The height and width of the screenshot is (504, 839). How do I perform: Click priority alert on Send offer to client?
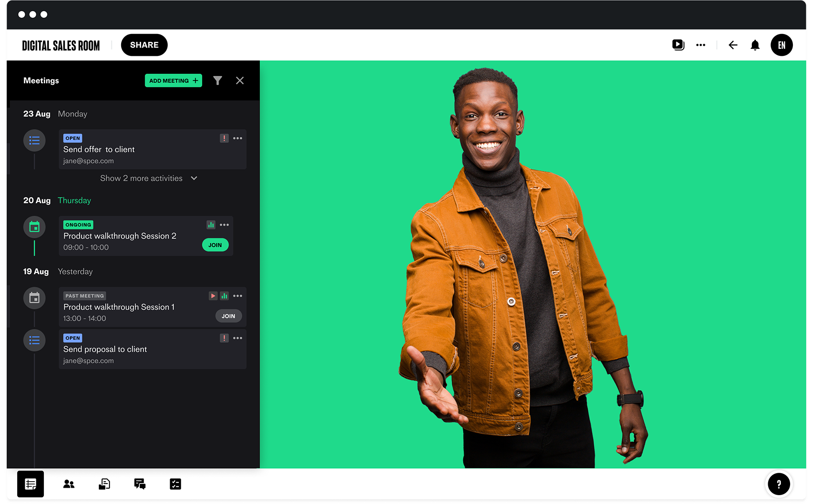[x=224, y=138]
